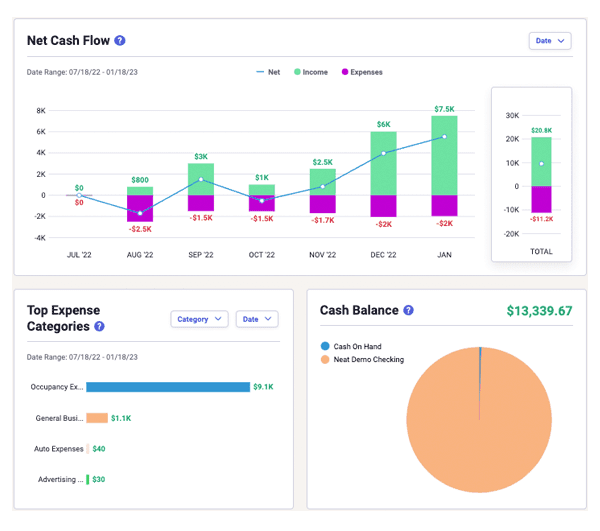Click the TOTAL income bar $20.8K

tap(541, 161)
